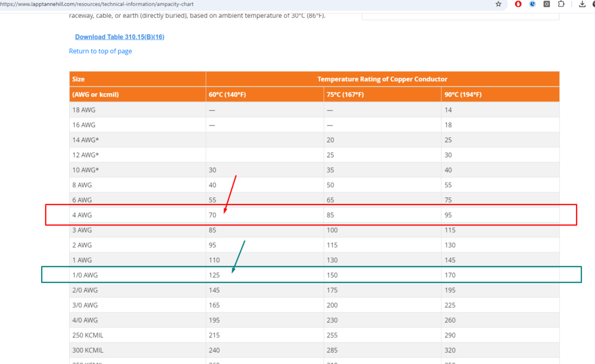Open the Extensions puzzle piece menu
The width and height of the screenshot is (595, 364).
561,4
